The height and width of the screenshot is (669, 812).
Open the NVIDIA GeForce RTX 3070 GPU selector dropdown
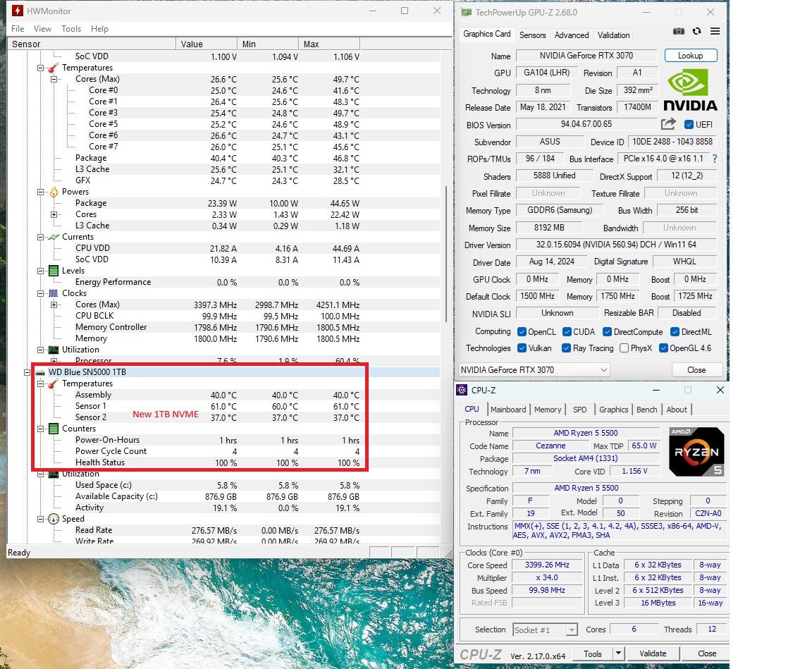click(x=534, y=369)
